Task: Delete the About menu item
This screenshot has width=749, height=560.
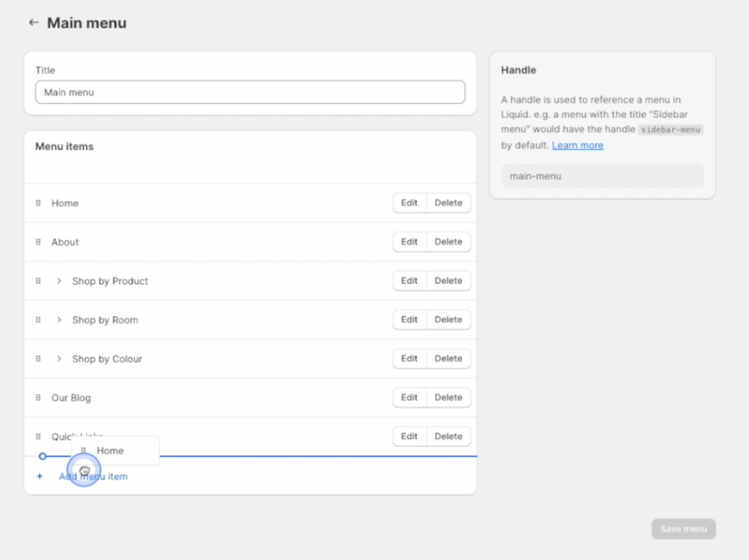Action: point(448,242)
